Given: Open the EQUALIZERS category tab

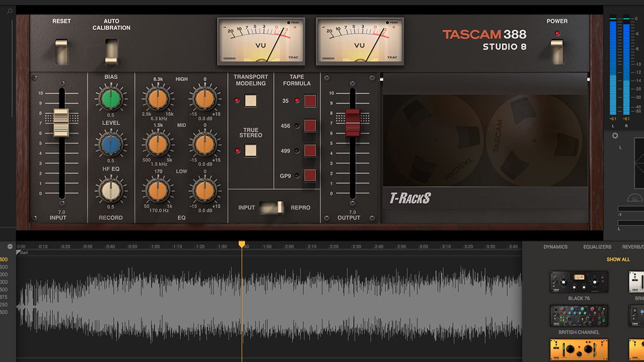Looking at the screenshot, I should (x=597, y=247).
